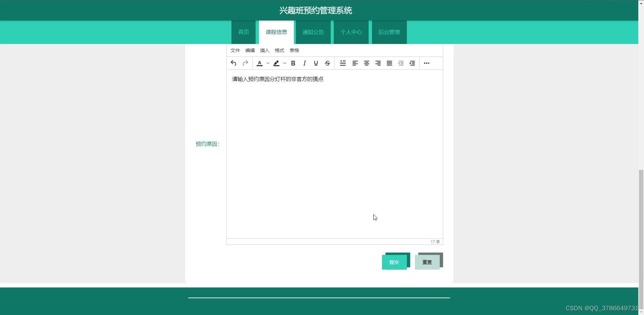Click the 17 字 word count indicator
Viewport: 644px width, 315px height.
(435, 242)
